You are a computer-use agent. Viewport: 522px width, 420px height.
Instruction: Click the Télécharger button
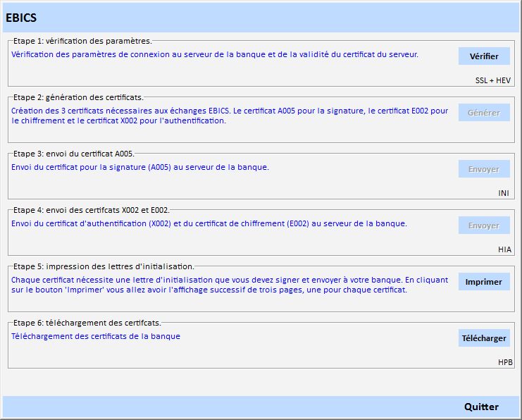click(483, 338)
